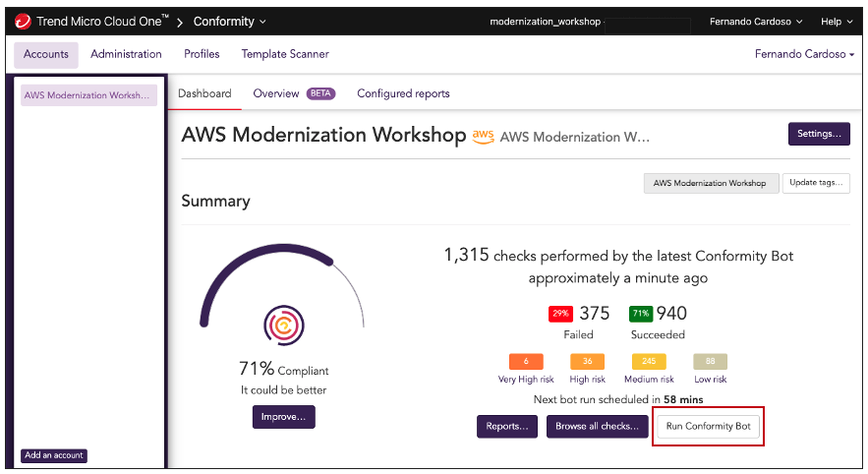Click the Update tags button

[816, 183]
